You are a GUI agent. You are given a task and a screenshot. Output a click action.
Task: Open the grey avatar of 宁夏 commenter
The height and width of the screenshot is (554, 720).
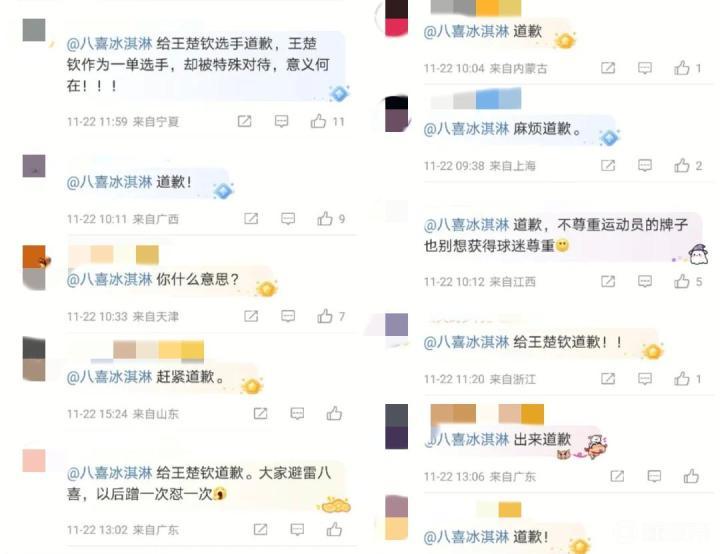coord(34,30)
